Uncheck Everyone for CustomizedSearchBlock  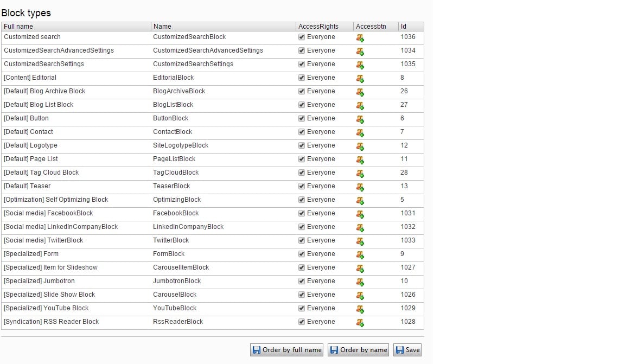[301, 37]
